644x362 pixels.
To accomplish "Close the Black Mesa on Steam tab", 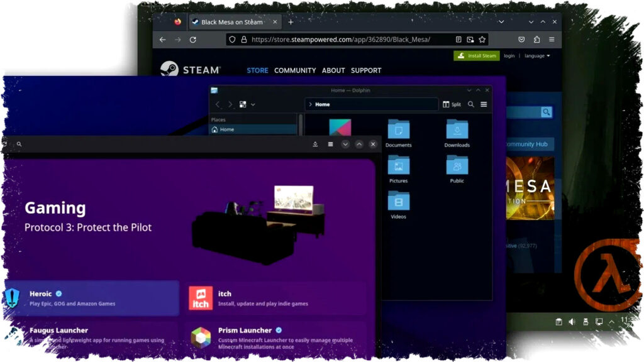I will (275, 22).
